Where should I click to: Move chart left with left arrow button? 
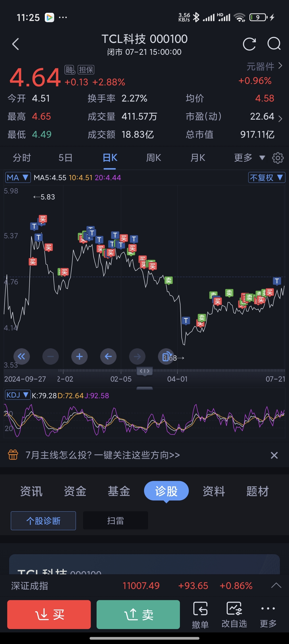[108, 356]
